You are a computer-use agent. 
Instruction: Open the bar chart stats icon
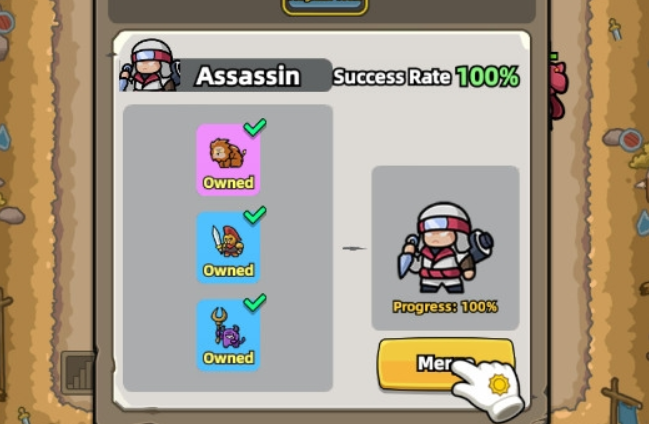pyautogui.click(x=79, y=373)
